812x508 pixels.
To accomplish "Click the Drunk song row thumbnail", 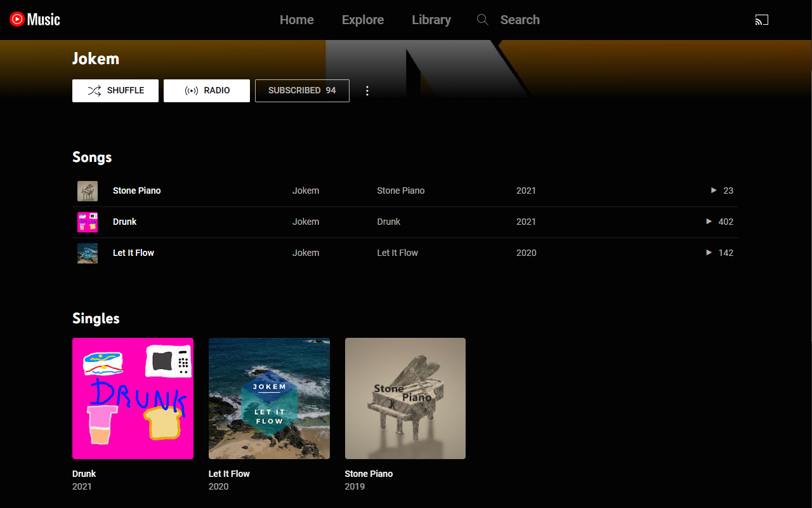I will 88,222.
